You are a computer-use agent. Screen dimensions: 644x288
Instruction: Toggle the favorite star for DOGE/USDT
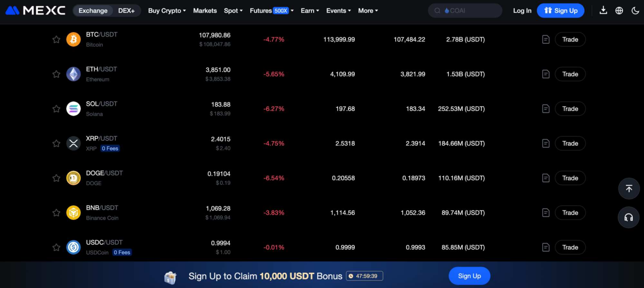pyautogui.click(x=56, y=178)
